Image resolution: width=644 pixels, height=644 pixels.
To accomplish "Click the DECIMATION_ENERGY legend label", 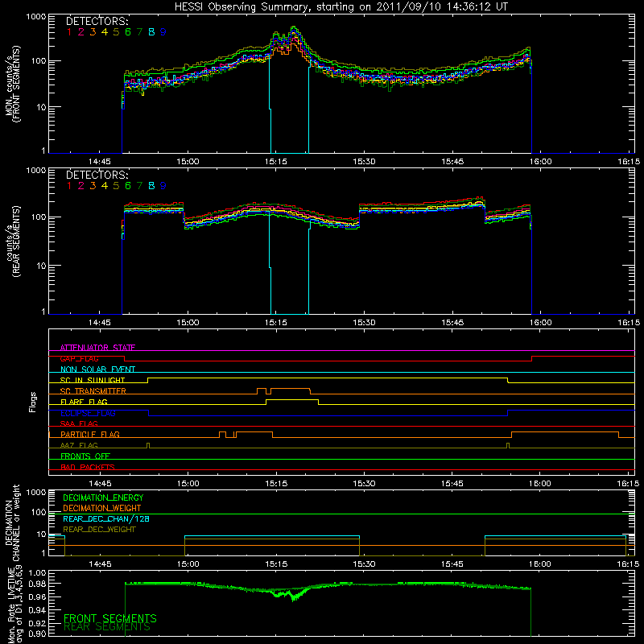I will click(103, 497).
